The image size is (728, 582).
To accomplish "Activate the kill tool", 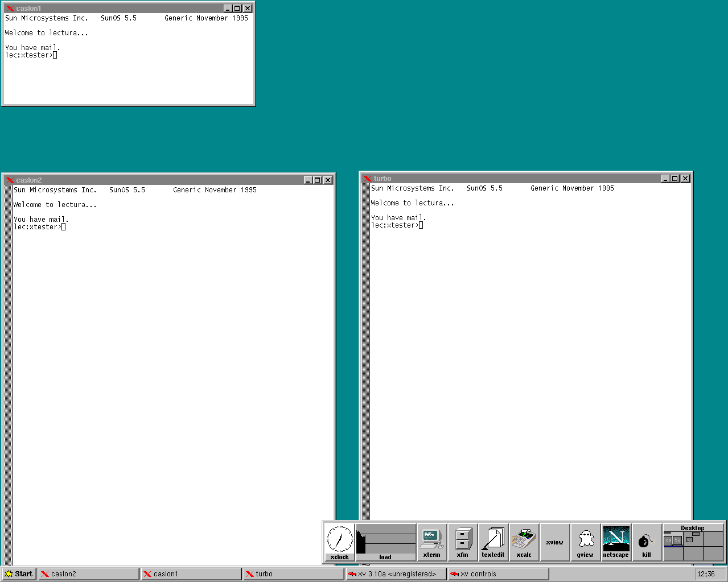I will (x=647, y=540).
